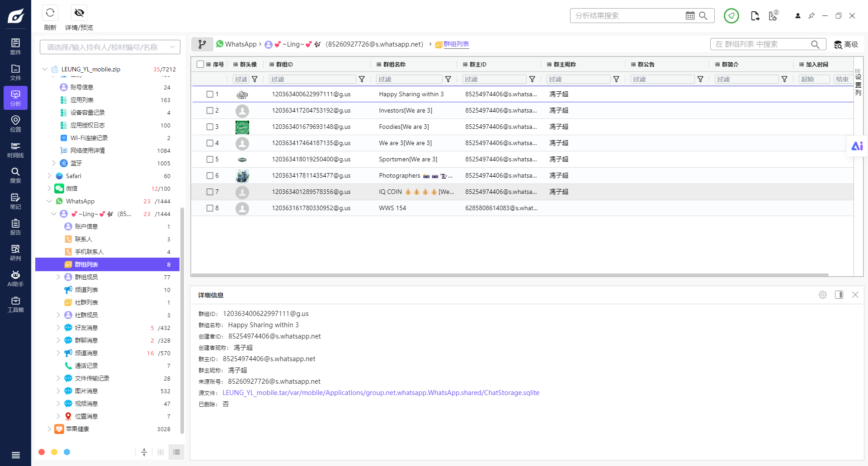This screenshot has height=466, width=868.
Task: Click the branch tree icon beside WhatsApp breadcrumb
Action: click(x=202, y=44)
